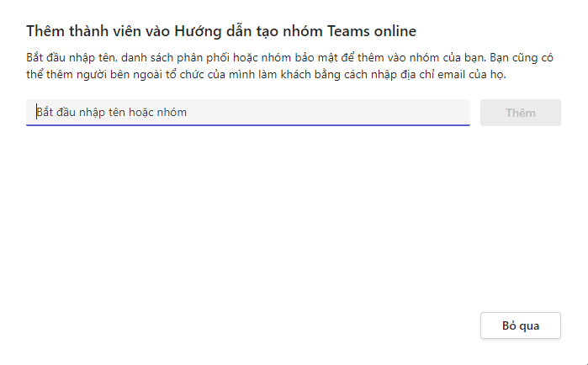Screen dimensions: 588x365
Task: Click the dialog title 'Thêm thành viên vào Hướng dẫn tạo nhóm Teams online'
Action: coord(221,31)
